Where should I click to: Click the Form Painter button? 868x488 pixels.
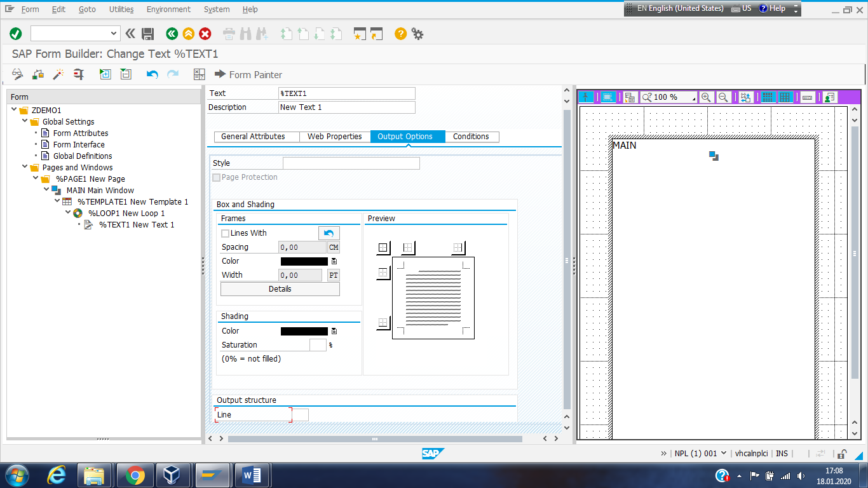pos(248,74)
